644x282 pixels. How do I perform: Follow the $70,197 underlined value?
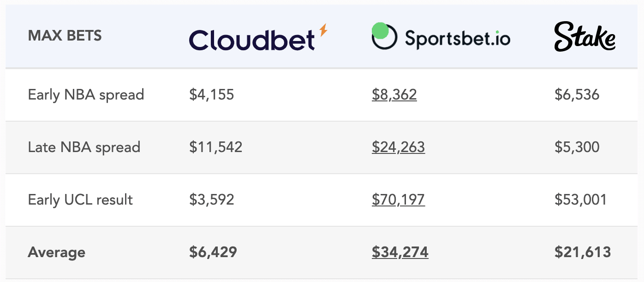[398, 200]
